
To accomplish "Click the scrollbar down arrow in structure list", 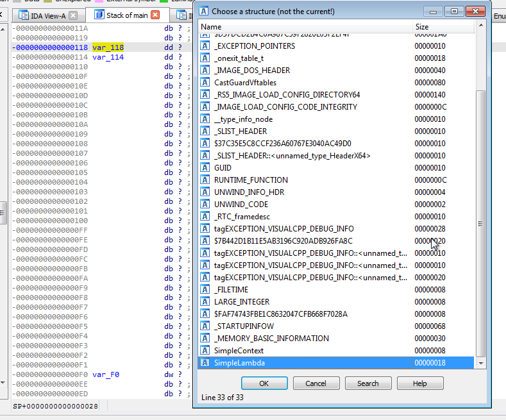I will coord(480,364).
